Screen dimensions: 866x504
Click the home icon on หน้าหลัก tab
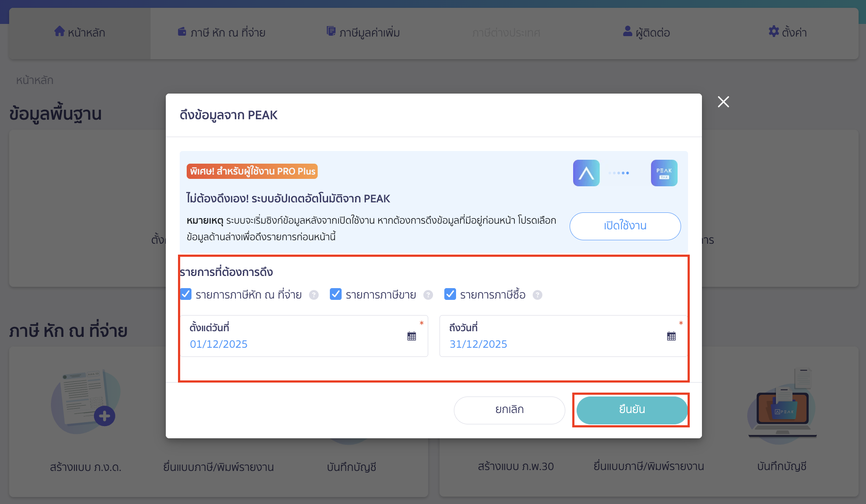[x=59, y=32]
